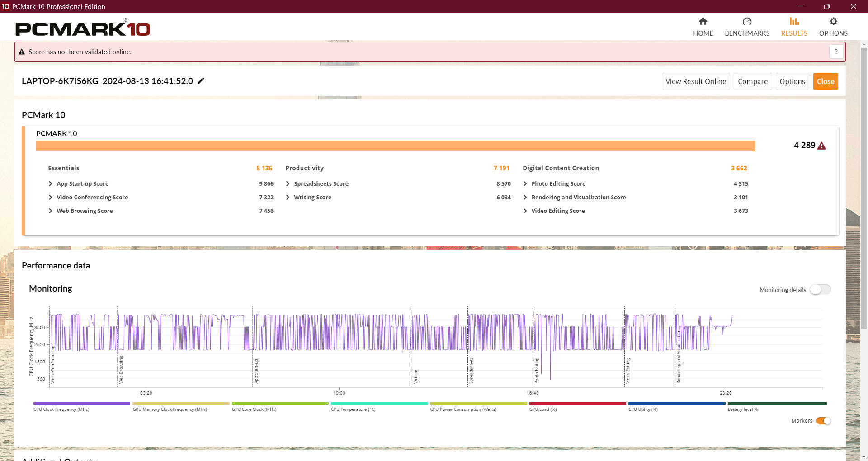The height and width of the screenshot is (461, 868).
Task: Expand Video Editing Score details
Action: 525,211
